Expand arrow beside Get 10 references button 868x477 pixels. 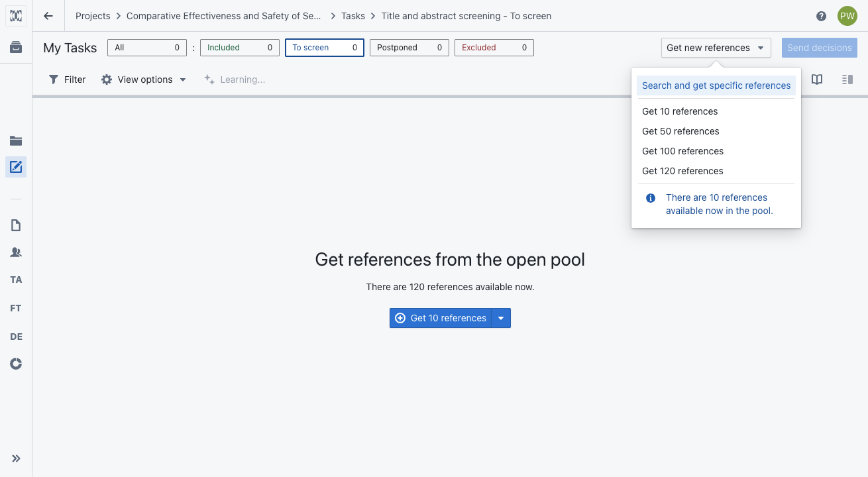coord(501,318)
